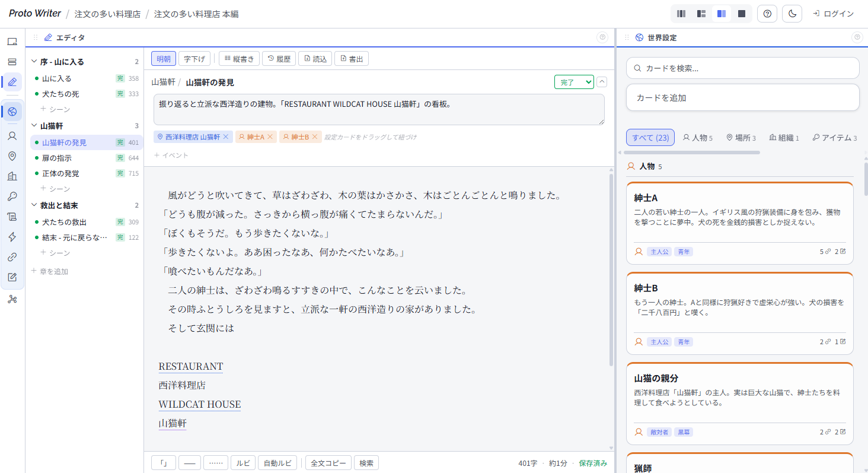Click the 自動ルビ button
Viewport: 868px width, 473px height.
[x=277, y=462]
